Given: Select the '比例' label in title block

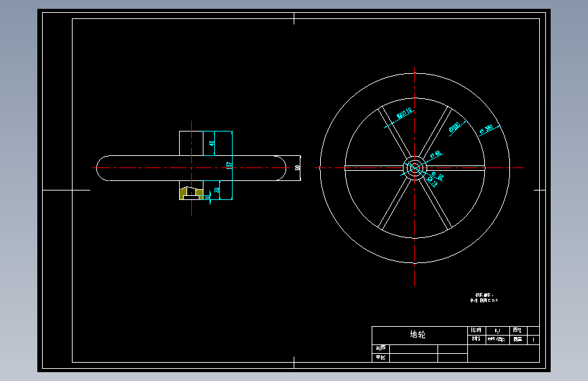Looking at the screenshot, I should (x=476, y=330).
